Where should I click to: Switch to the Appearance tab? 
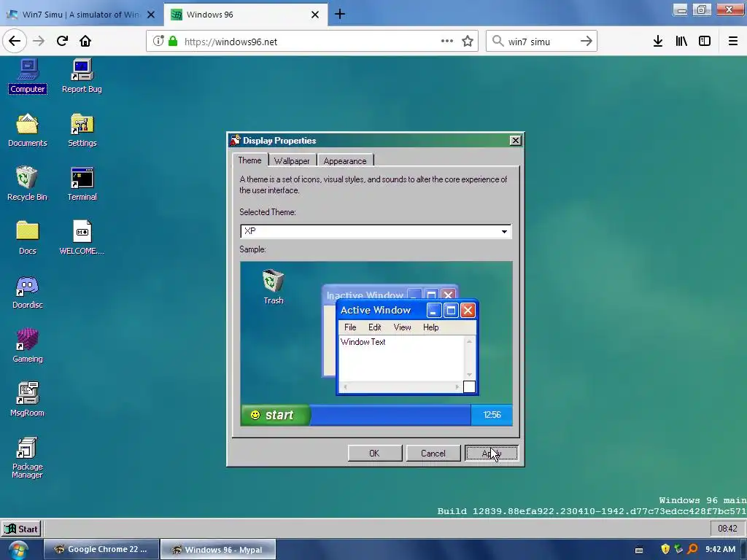(x=345, y=161)
